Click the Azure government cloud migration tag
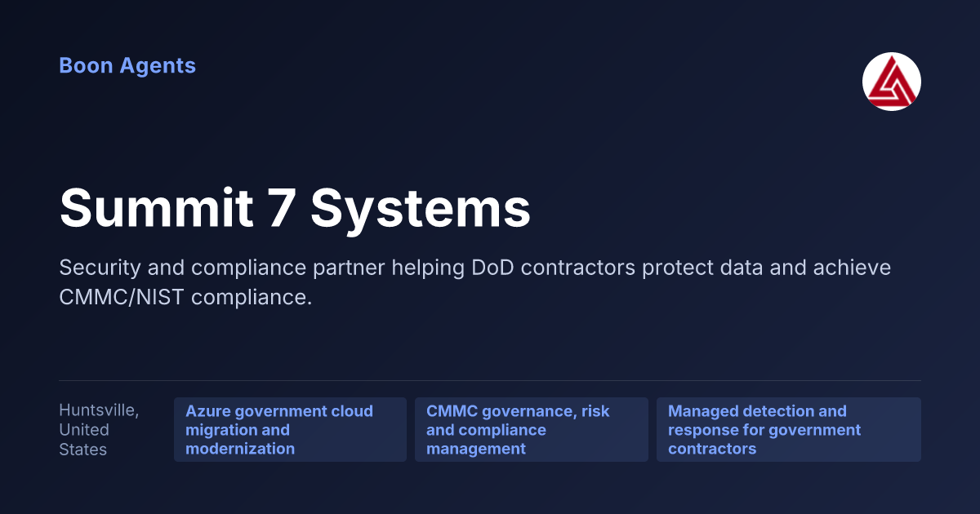 (x=290, y=430)
